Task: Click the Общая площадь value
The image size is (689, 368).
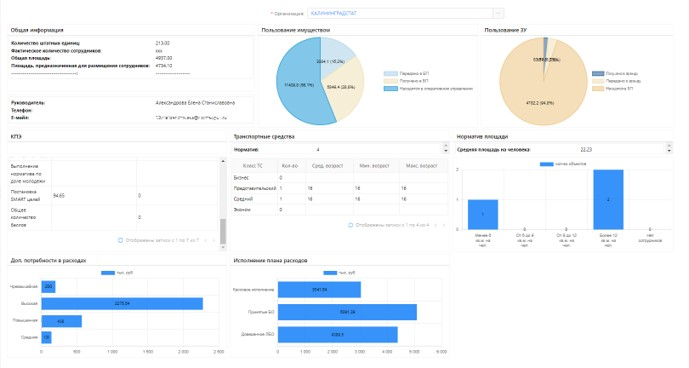Action: 163,58
